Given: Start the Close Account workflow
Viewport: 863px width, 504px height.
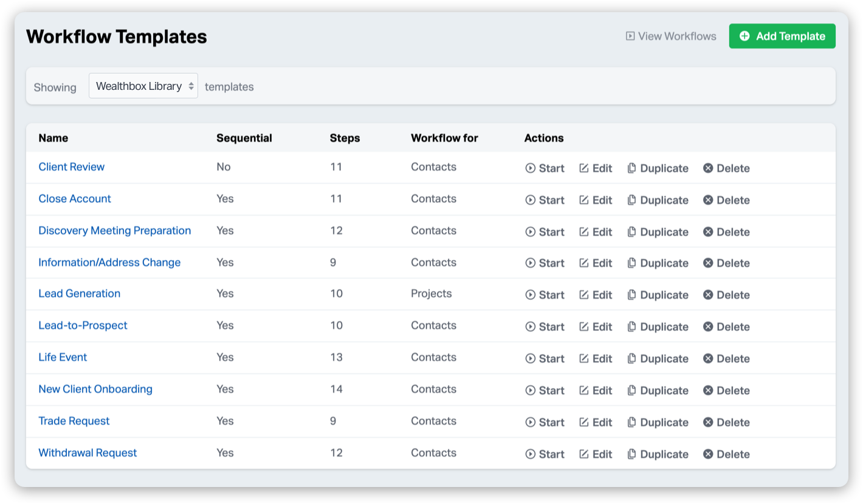Looking at the screenshot, I should pyautogui.click(x=545, y=200).
